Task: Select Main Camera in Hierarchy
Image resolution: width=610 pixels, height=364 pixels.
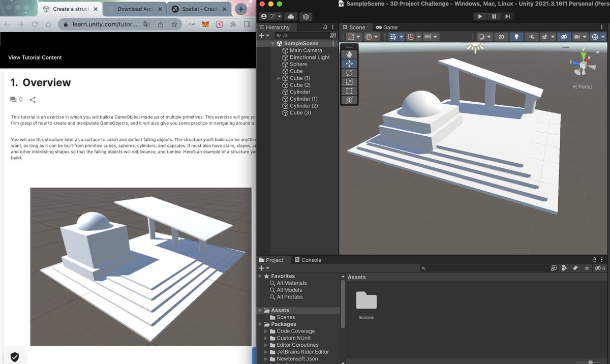Action: coord(302,50)
